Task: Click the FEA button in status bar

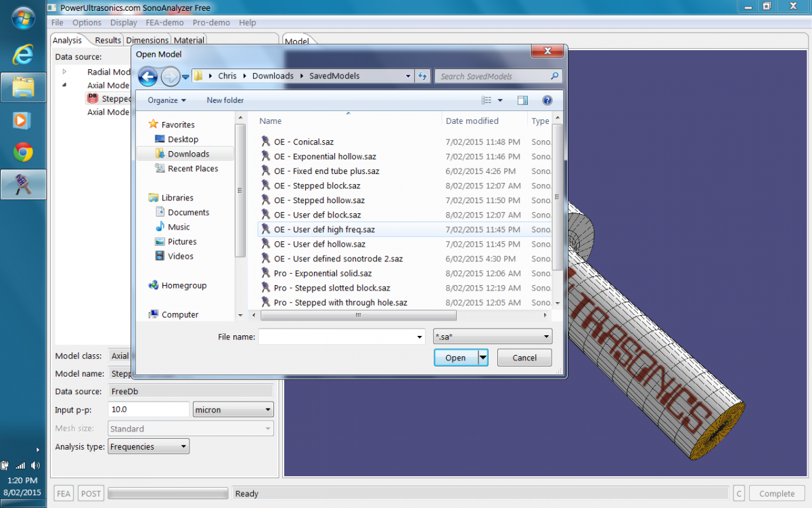Action: (64, 494)
